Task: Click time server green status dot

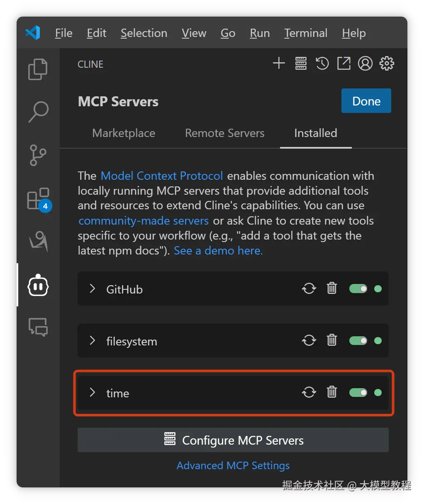Action: tap(378, 392)
